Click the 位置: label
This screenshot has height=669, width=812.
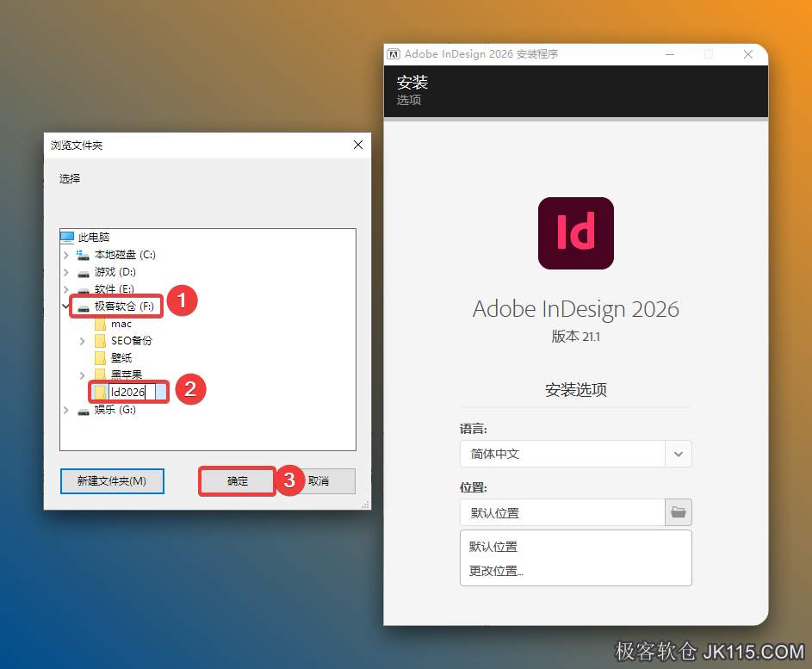click(474, 487)
